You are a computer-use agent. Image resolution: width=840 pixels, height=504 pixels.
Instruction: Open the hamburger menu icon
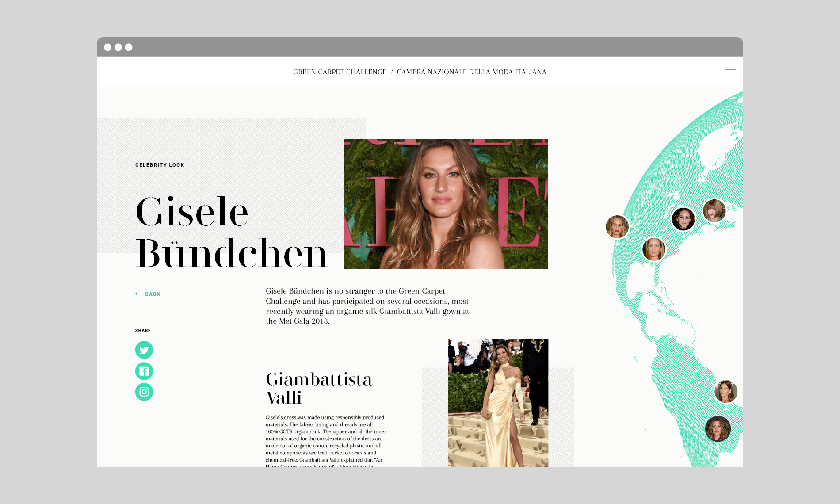730,73
